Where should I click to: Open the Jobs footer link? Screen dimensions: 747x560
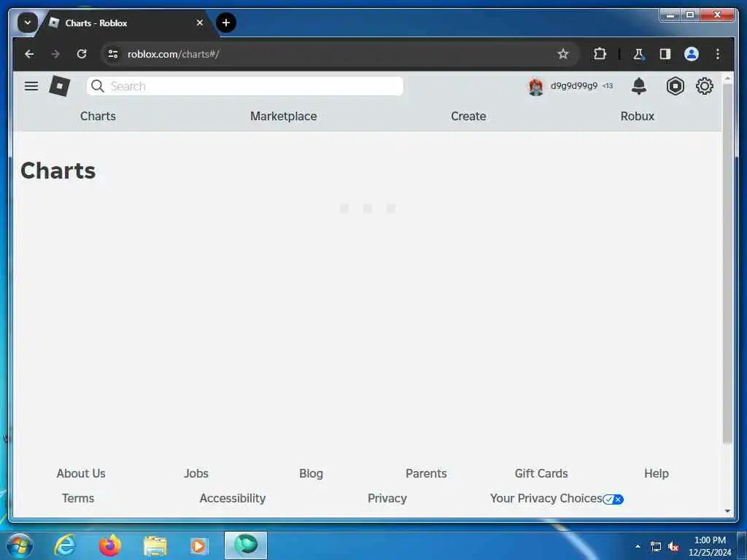coord(196,473)
